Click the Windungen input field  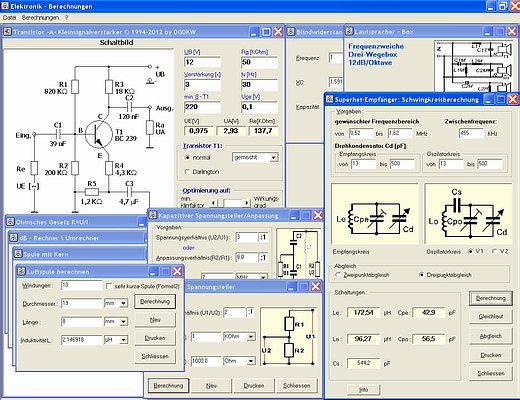(81, 285)
